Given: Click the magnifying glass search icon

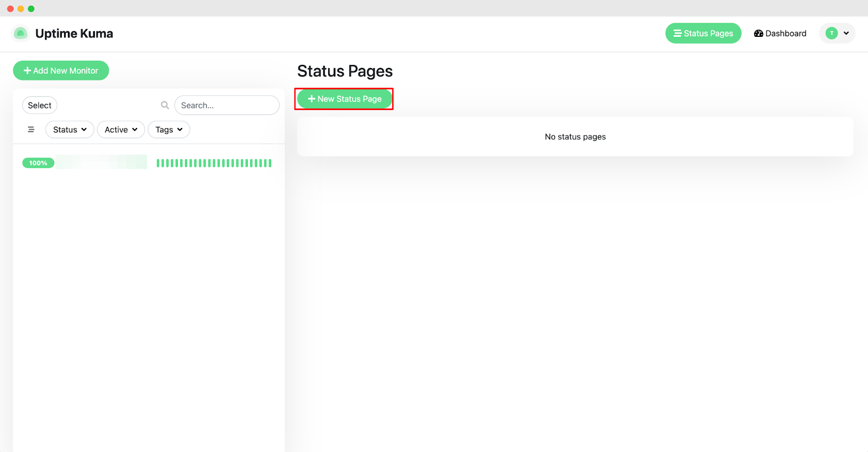Looking at the screenshot, I should (x=165, y=105).
